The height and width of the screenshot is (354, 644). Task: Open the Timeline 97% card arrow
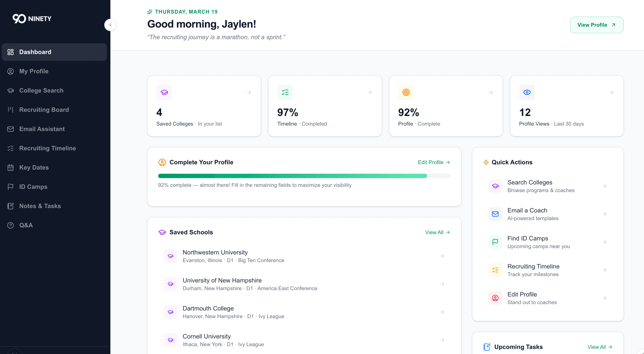370,92
